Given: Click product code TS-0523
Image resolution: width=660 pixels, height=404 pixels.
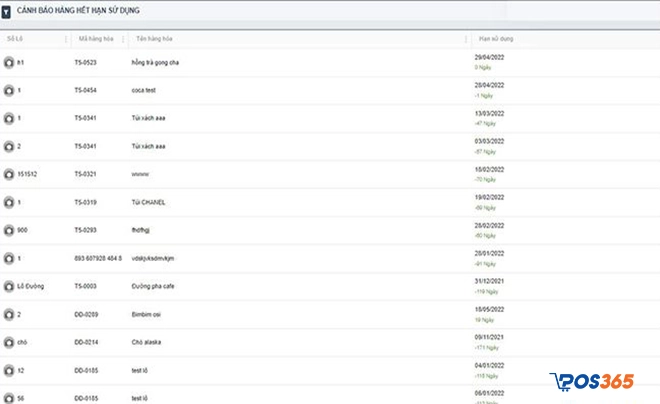Looking at the screenshot, I should point(87,62).
